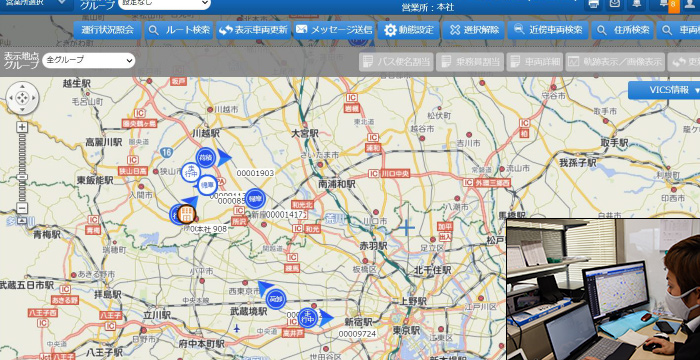This screenshot has height=360, width=700.
Task: Expand the VICS情報 panel
Action: coord(664,90)
